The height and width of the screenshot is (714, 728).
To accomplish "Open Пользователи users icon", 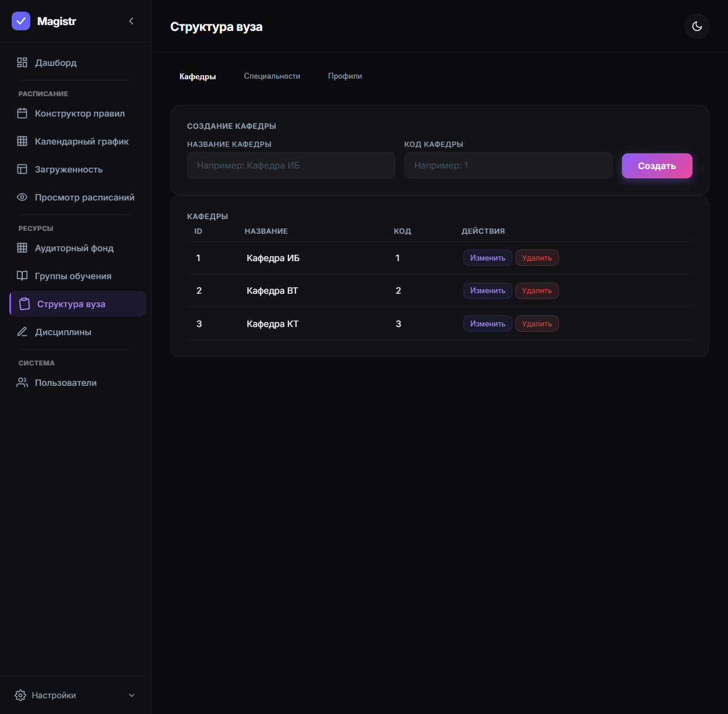I will click(22, 382).
